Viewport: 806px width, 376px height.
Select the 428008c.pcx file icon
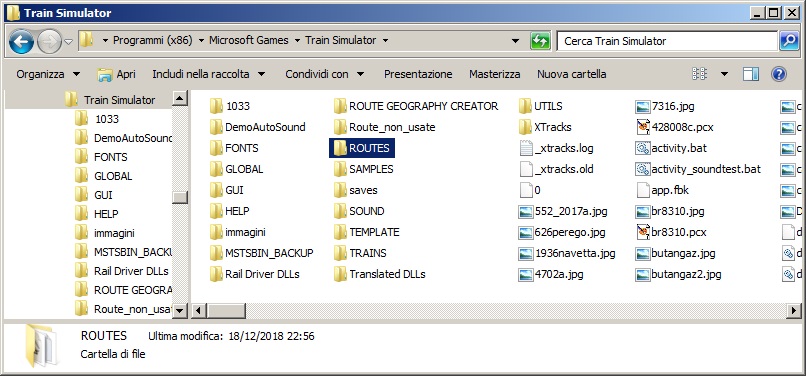(643, 127)
